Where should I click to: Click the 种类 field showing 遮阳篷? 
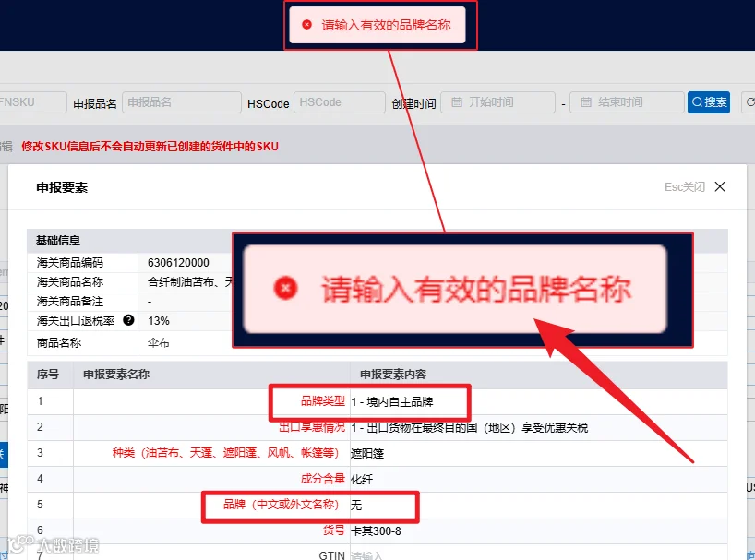pyautogui.click(x=538, y=453)
